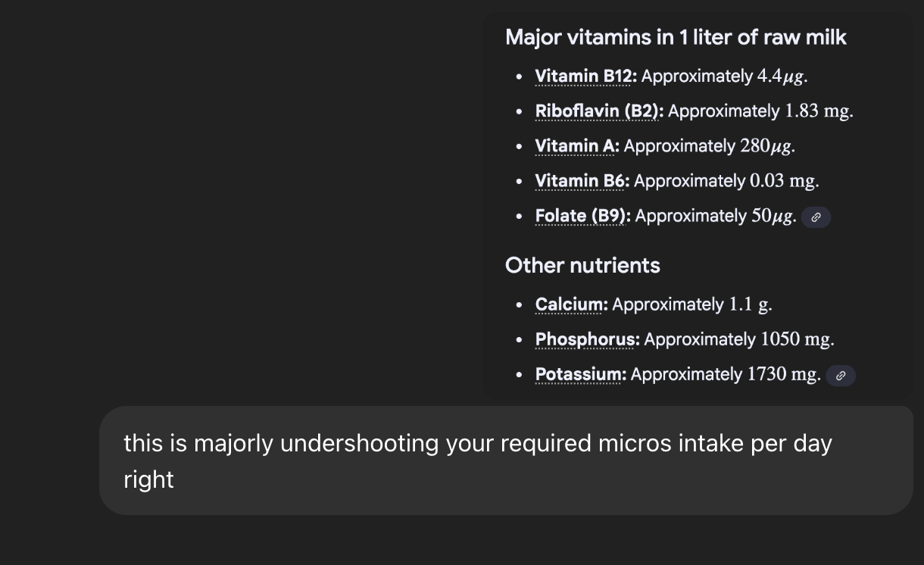The width and height of the screenshot is (924, 565).
Task: Select the Potassium link
Action: [580, 374]
